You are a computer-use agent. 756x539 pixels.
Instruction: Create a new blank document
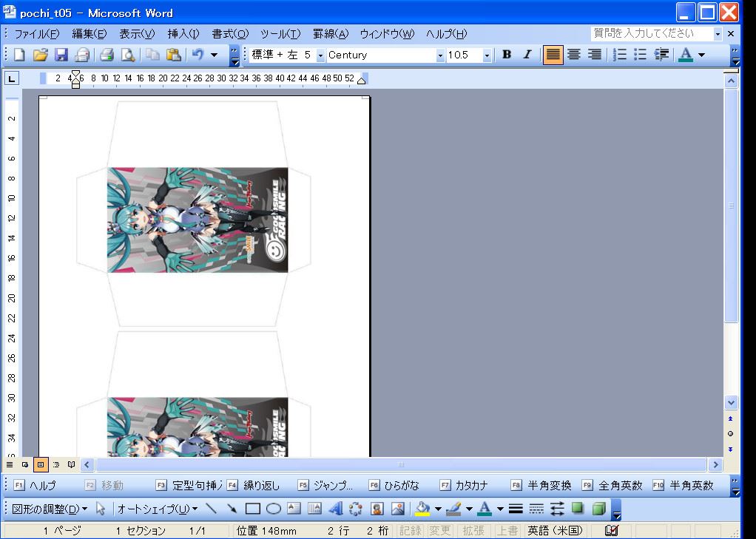pos(19,55)
